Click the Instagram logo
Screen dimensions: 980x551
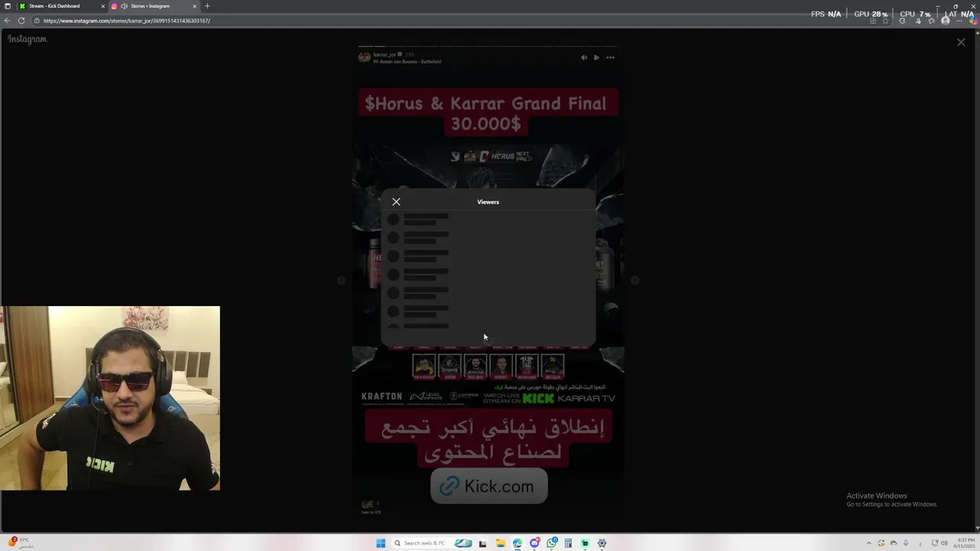(x=28, y=39)
